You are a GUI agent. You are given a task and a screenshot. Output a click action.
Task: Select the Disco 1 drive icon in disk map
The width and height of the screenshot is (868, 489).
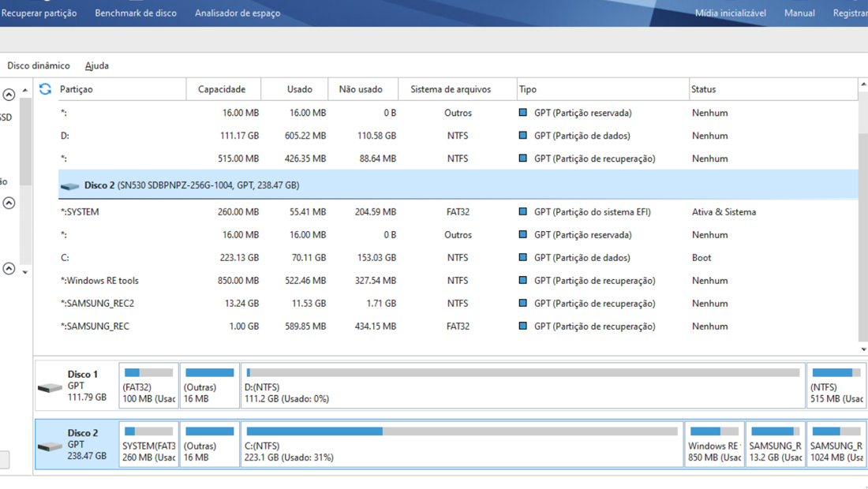50,388
